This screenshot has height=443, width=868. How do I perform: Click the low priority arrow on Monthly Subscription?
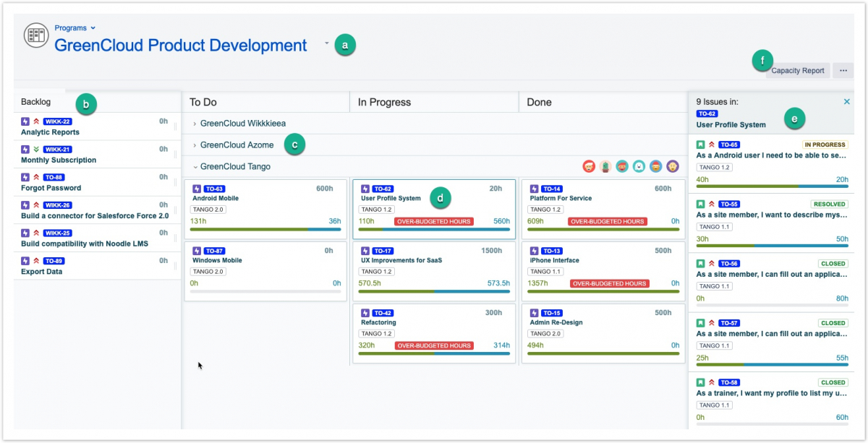(x=36, y=150)
